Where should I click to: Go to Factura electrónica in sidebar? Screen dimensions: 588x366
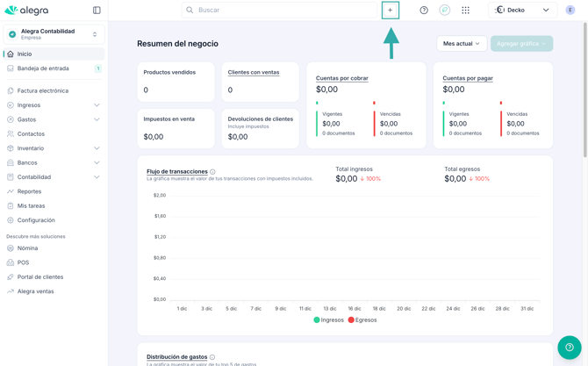tap(42, 90)
